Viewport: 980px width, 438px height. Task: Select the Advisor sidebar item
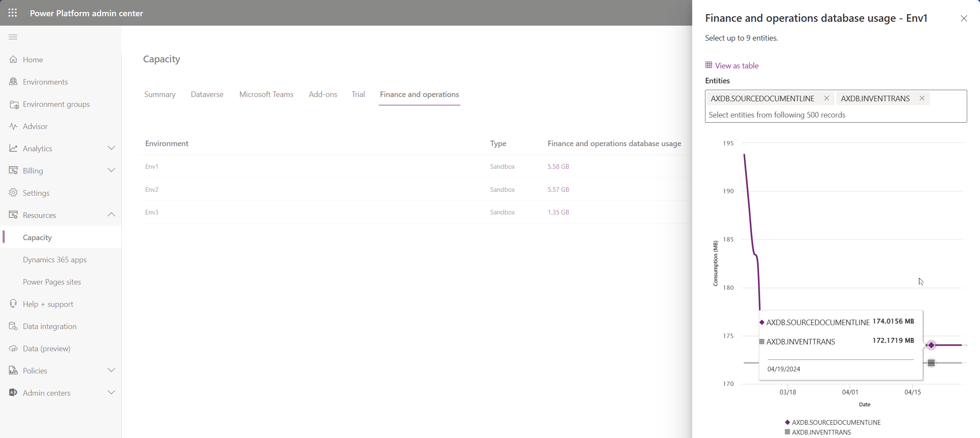pos(35,126)
